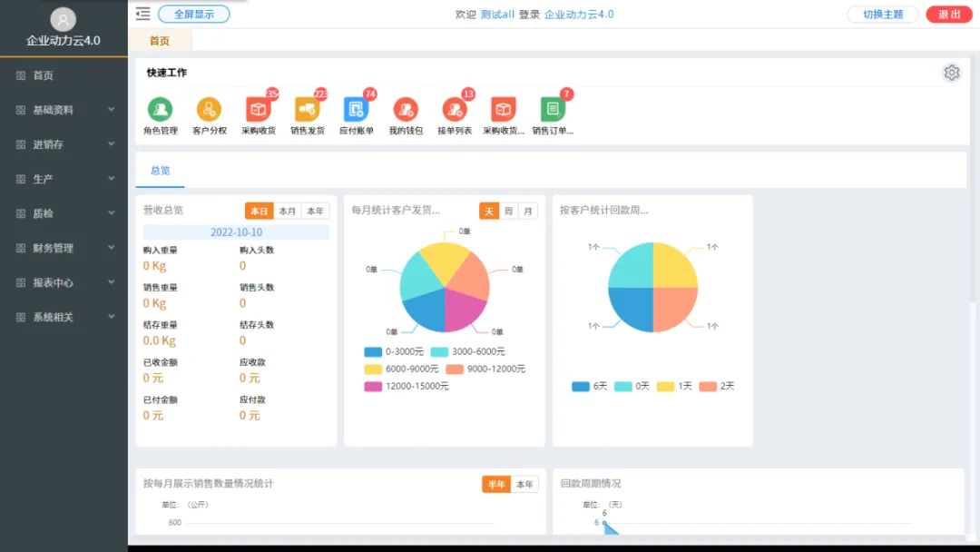This screenshot has width=980, height=552.
Task: Open 客户分权 quick work icon
Action: coord(209,110)
